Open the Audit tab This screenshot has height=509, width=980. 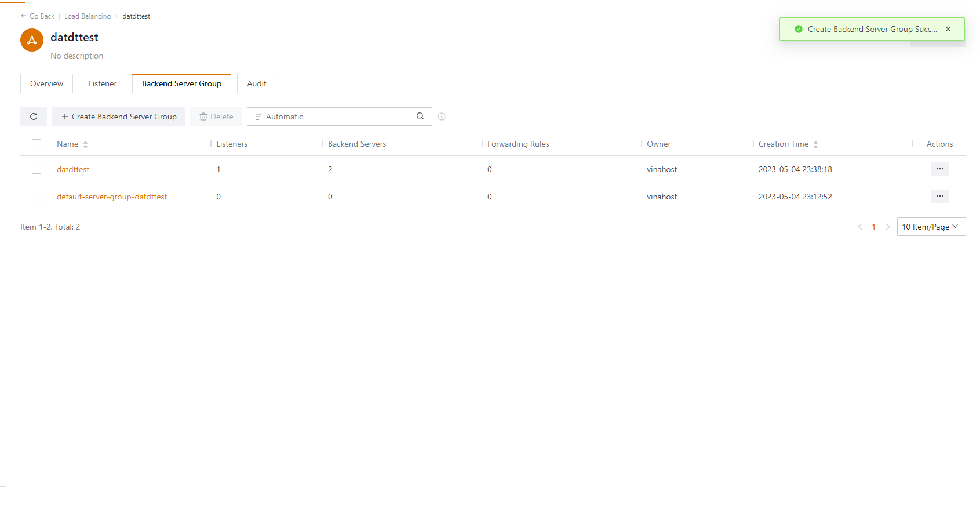[x=257, y=83]
